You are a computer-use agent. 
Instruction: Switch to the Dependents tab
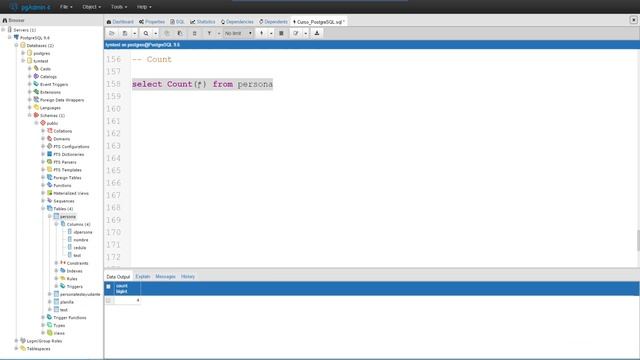coord(273,22)
